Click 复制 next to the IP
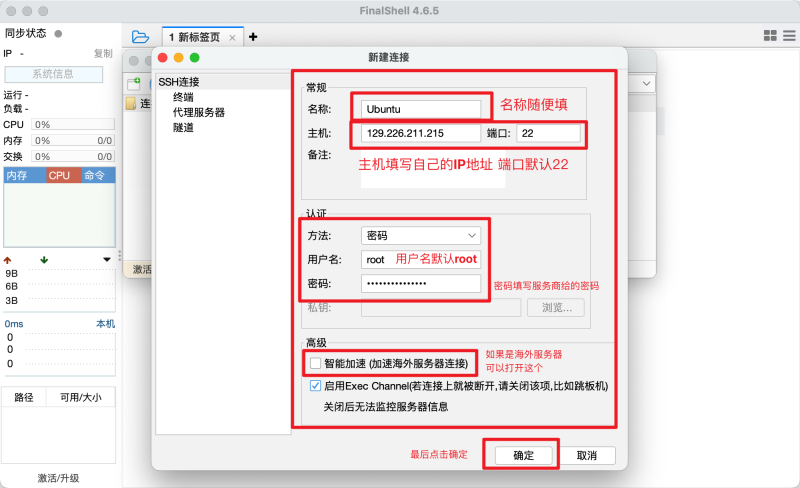The height and width of the screenshot is (488, 800). 103,54
